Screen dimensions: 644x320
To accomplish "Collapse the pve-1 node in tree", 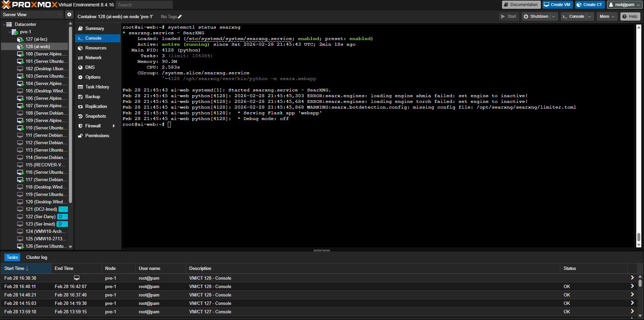I will click(9, 32).
